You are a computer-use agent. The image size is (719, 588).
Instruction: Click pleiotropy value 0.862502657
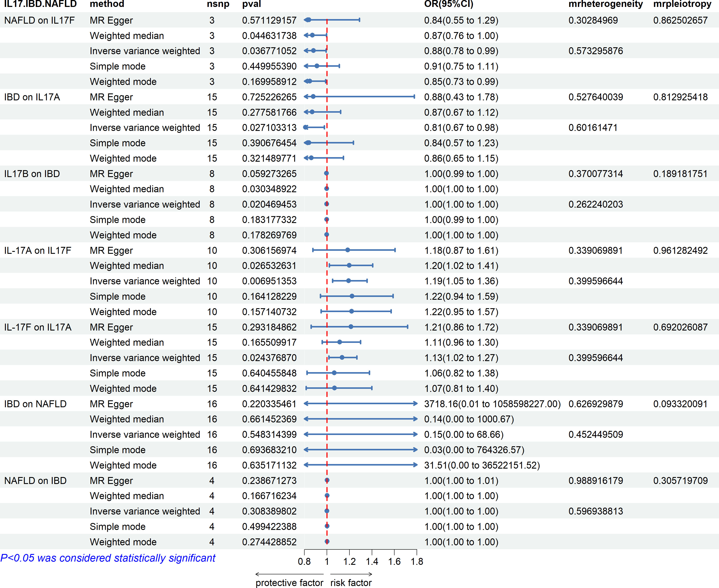680,20
